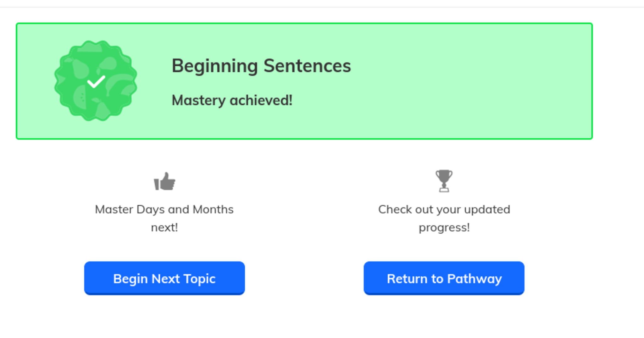Click the "Master Days and Months" text

[164, 209]
